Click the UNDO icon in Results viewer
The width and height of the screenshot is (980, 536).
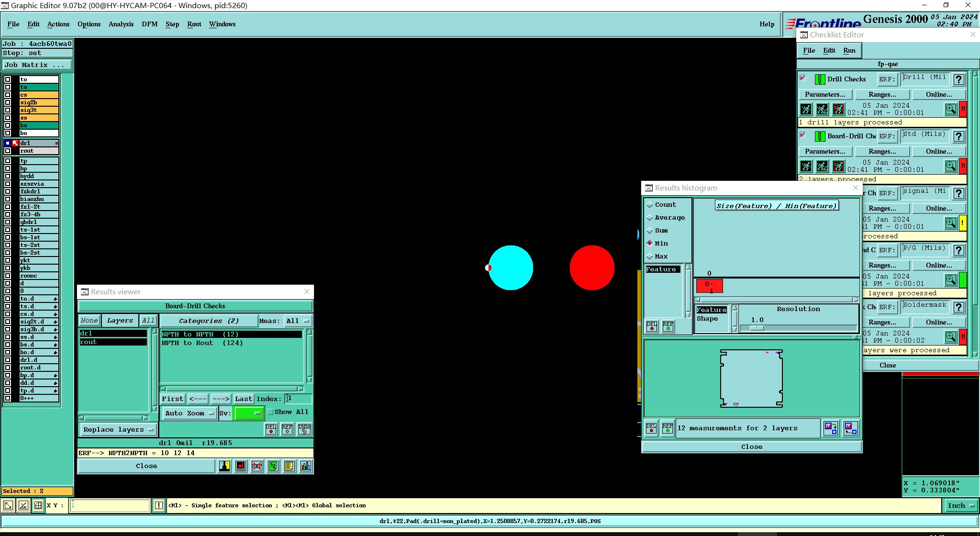(304, 429)
